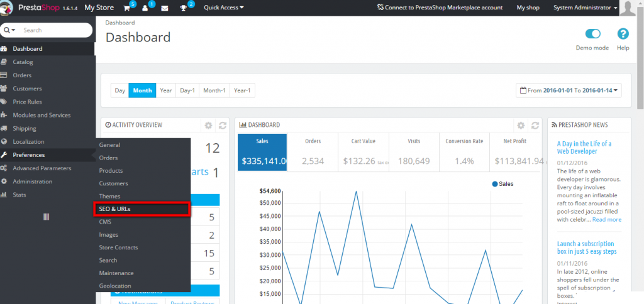Image resolution: width=644 pixels, height=304 pixels.
Task: Select Search in Preferences submenu
Action: pyautogui.click(x=108, y=260)
